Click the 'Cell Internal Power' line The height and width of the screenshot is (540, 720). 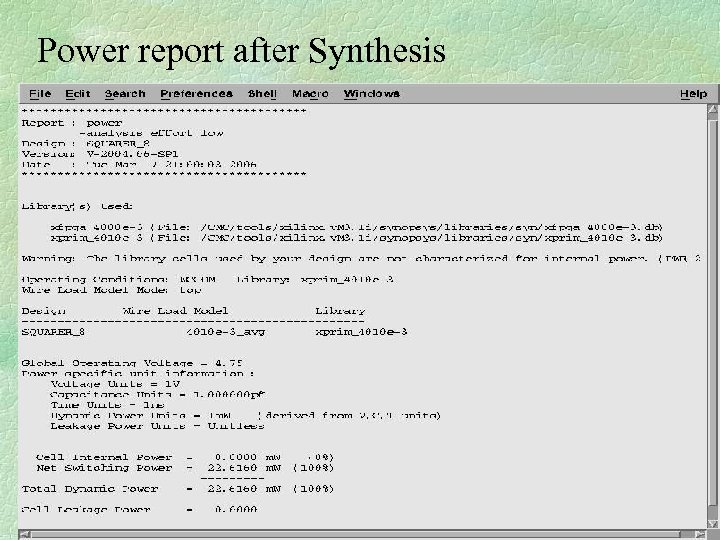185,457
